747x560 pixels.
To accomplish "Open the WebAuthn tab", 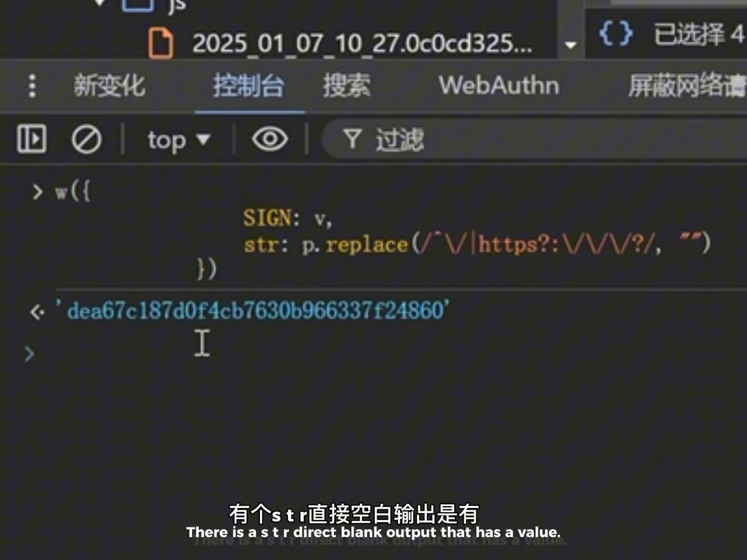I will click(x=499, y=86).
